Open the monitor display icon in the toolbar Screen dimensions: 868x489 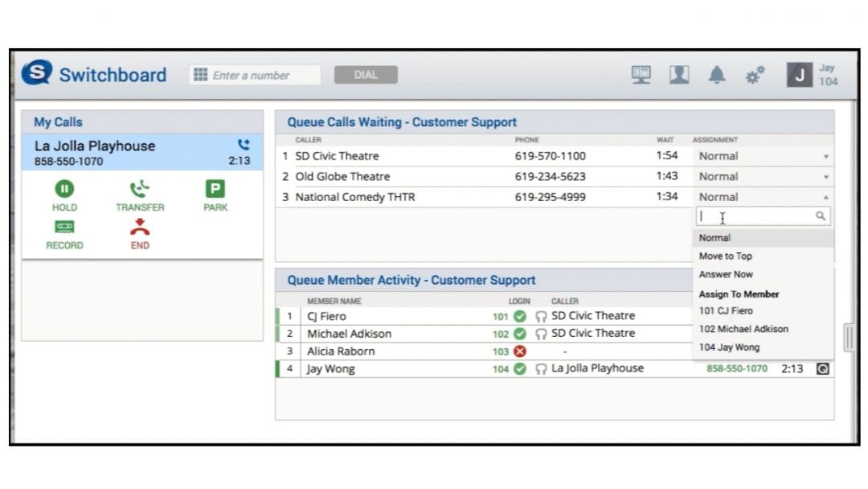pos(641,73)
